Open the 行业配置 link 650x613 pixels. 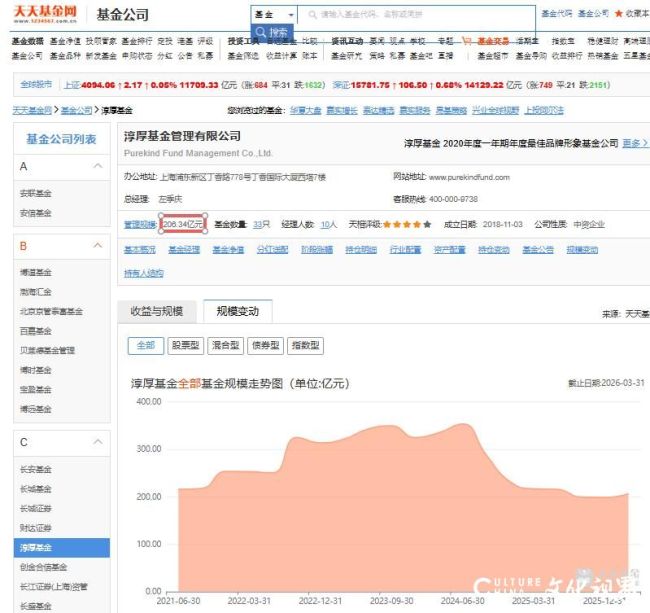pyautogui.click(x=405, y=250)
